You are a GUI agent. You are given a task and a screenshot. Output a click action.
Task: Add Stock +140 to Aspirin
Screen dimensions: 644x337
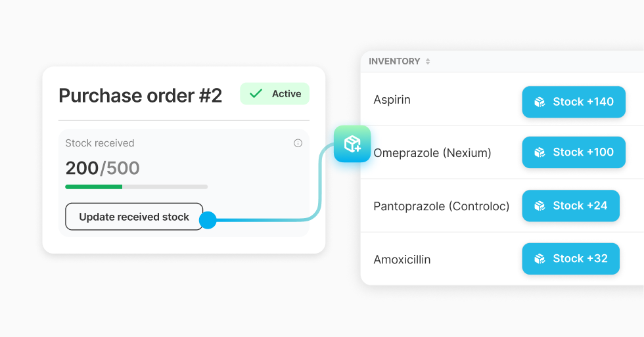tap(574, 102)
